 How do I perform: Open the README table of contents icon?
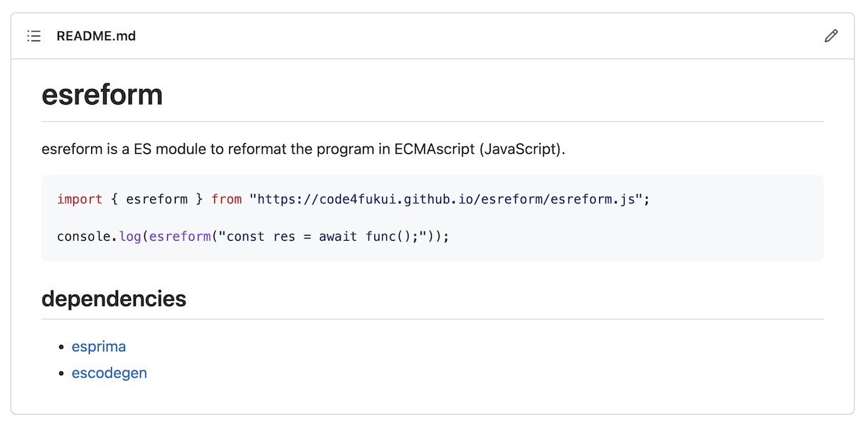[x=33, y=36]
